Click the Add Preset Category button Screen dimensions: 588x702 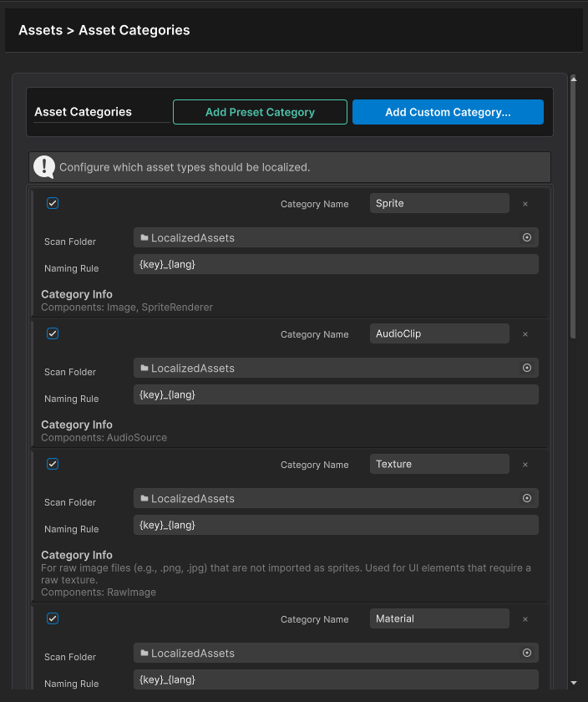260,111
